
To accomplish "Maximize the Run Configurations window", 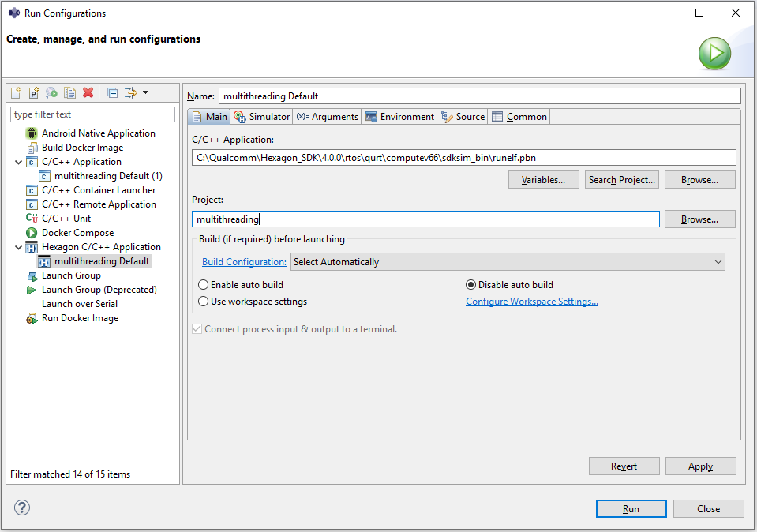I will coord(699,13).
